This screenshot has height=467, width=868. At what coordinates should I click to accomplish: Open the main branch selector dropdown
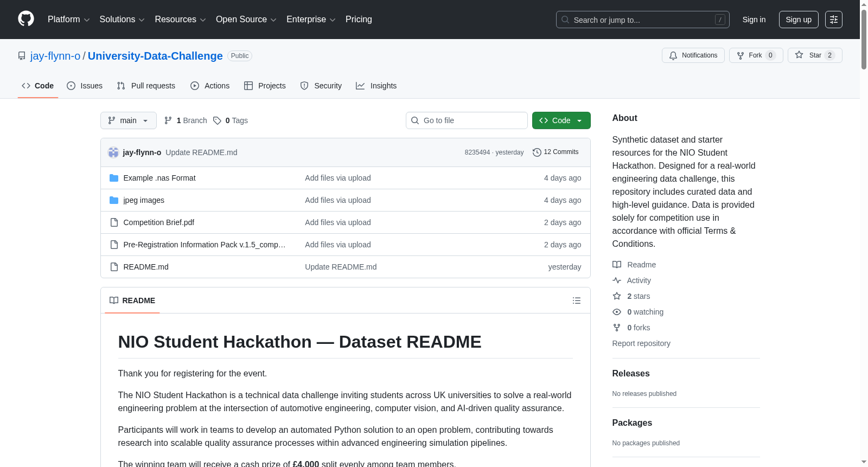point(129,120)
